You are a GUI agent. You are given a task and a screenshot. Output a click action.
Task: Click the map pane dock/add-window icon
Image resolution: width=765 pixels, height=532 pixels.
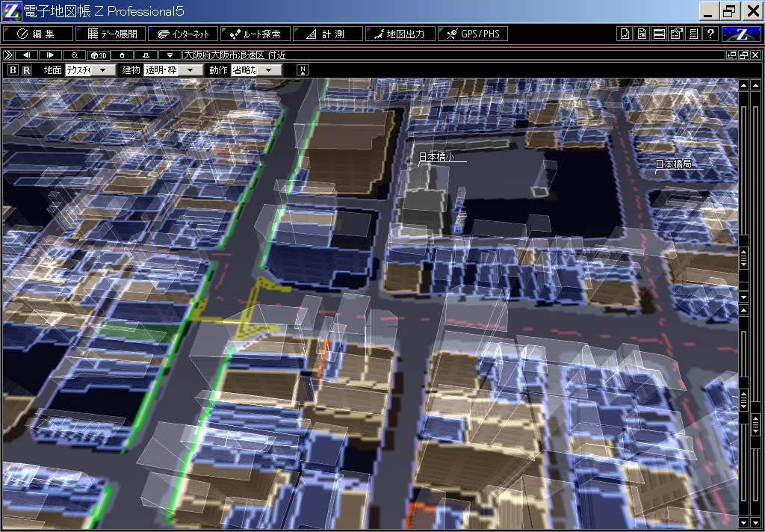point(731,55)
